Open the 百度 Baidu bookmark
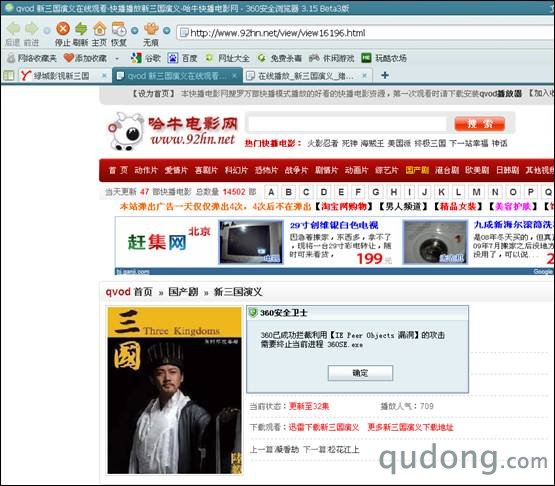Image resolution: width=555 pixels, height=486 pixels. (x=182, y=58)
